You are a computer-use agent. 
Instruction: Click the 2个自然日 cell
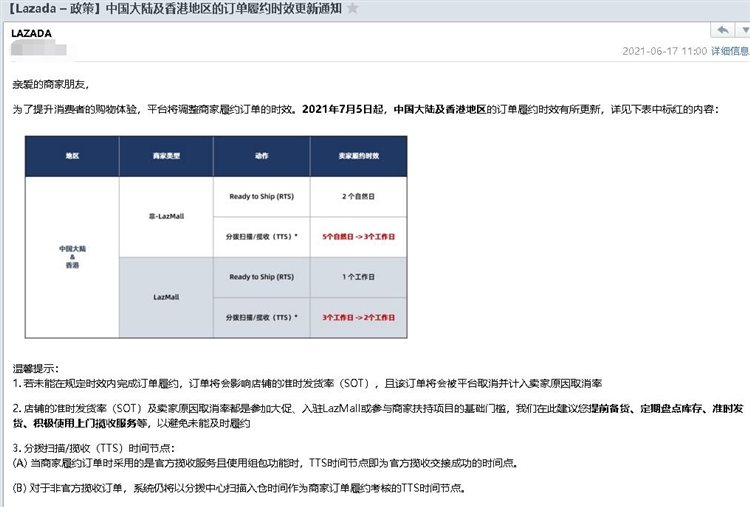(359, 196)
